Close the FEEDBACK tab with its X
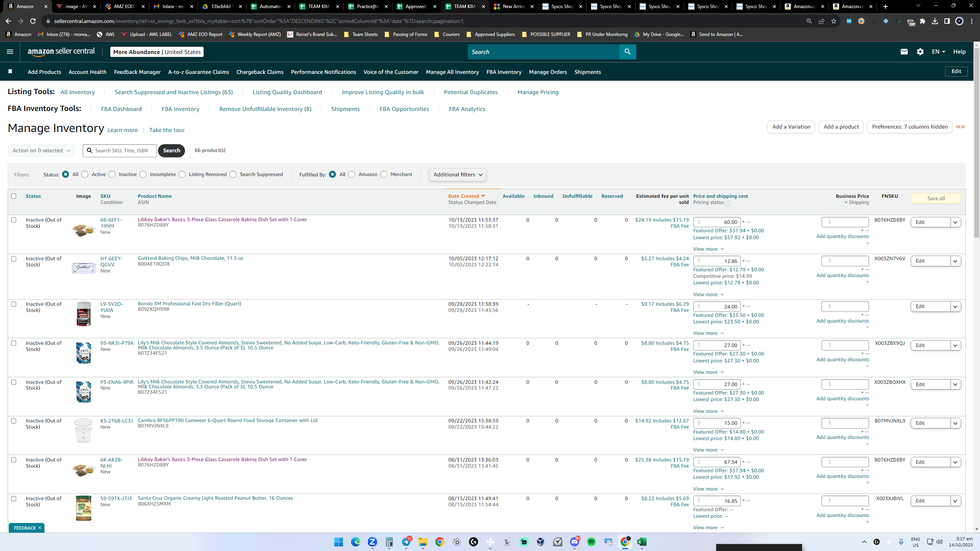The image size is (980, 551). (x=40, y=528)
